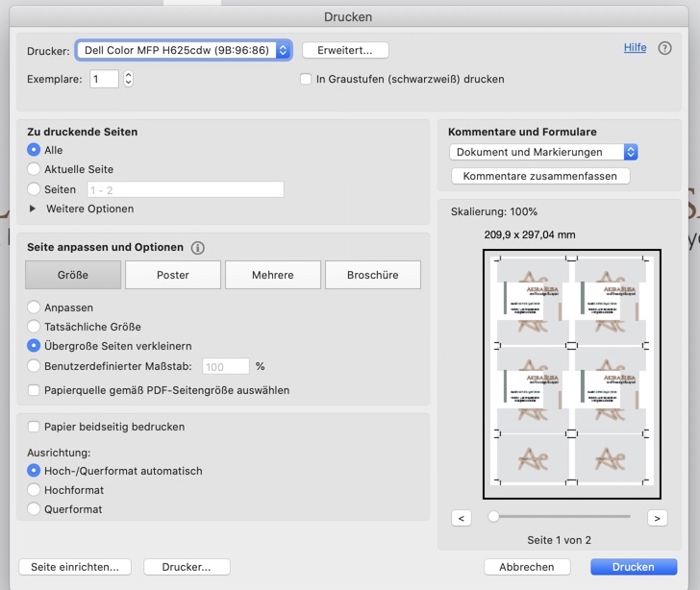Choose Querformat orientation
700x590 pixels.
click(x=35, y=509)
